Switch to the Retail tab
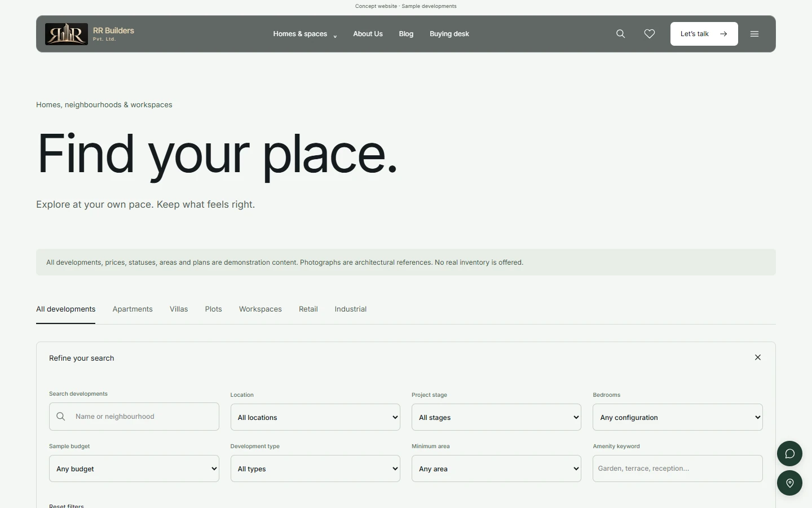812x508 pixels. (308, 309)
